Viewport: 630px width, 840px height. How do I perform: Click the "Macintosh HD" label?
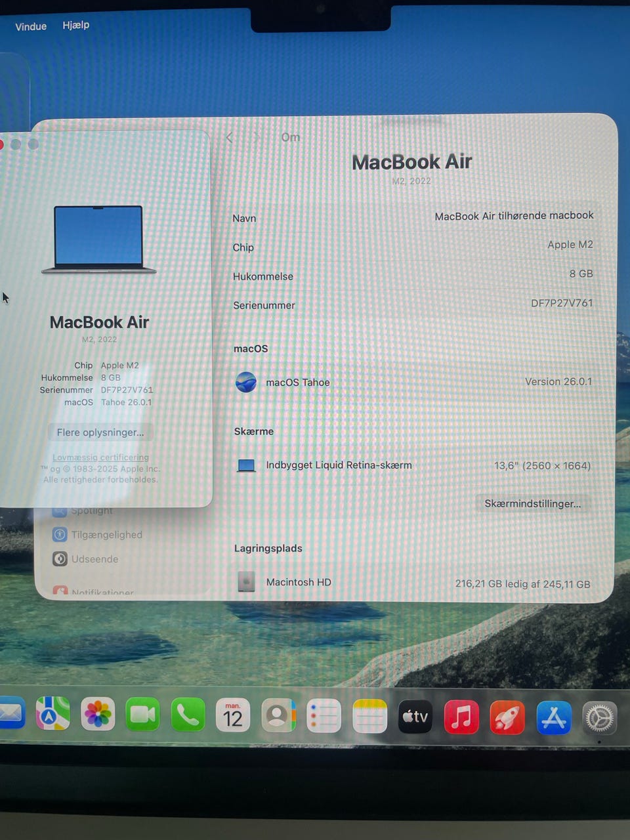pyautogui.click(x=299, y=581)
